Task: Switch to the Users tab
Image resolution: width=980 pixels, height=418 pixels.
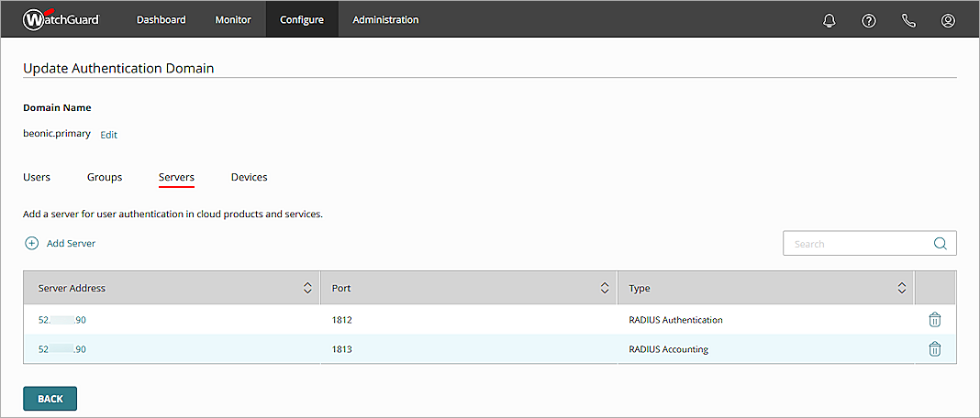Action: [37, 177]
